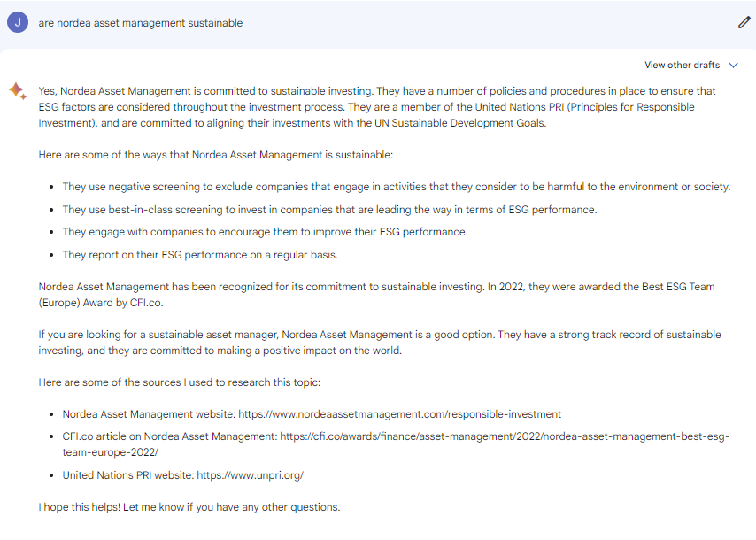Click the View other drafts label
Image resolution: width=756 pixels, height=540 pixels.
pyautogui.click(x=682, y=66)
